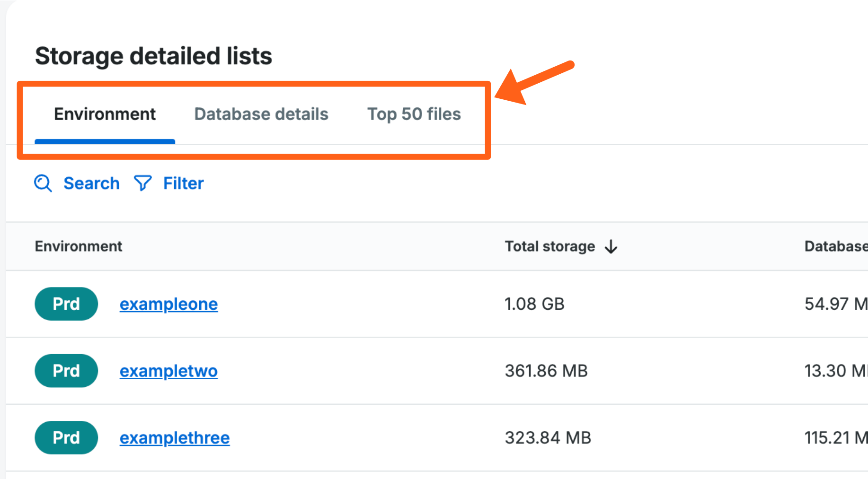Select the 361.86 MB total storage value
Image resolution: width=868 pixels, height=479 pixels.
tap(546, 371)
